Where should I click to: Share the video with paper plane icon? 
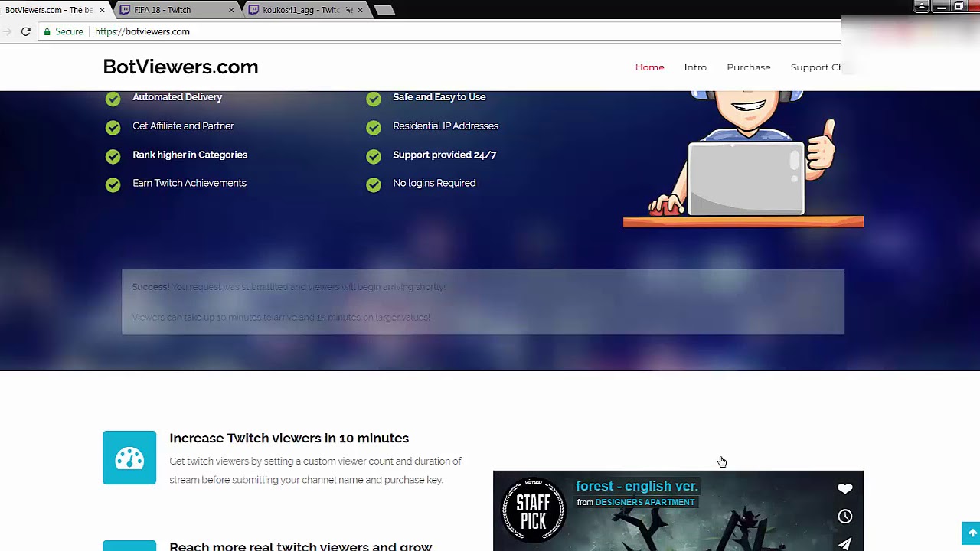point(844,544)
